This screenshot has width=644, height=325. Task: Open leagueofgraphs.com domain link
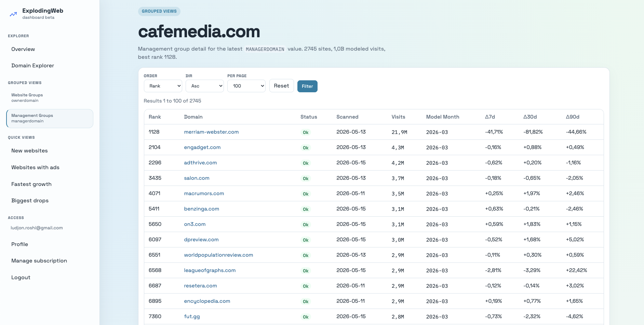[x=210, y=270]
